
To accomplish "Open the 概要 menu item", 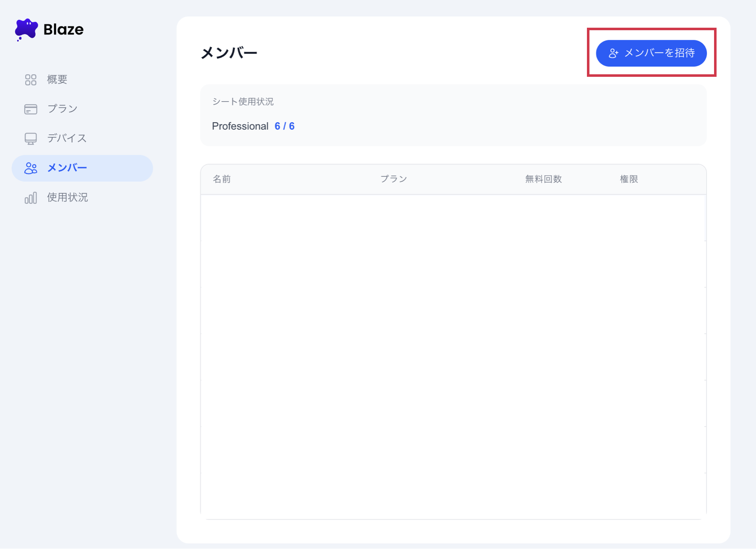I will 57,80.
